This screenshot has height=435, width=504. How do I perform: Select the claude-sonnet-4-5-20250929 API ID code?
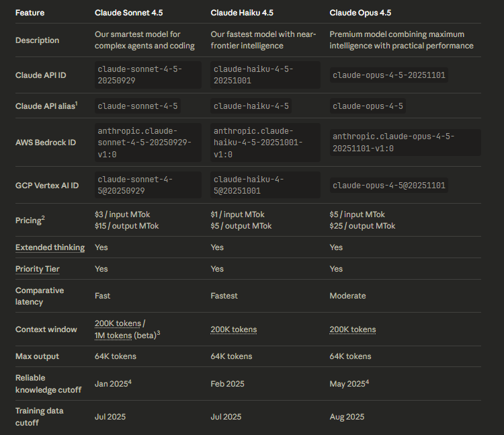pyautogui.click(x=139, y=75)
